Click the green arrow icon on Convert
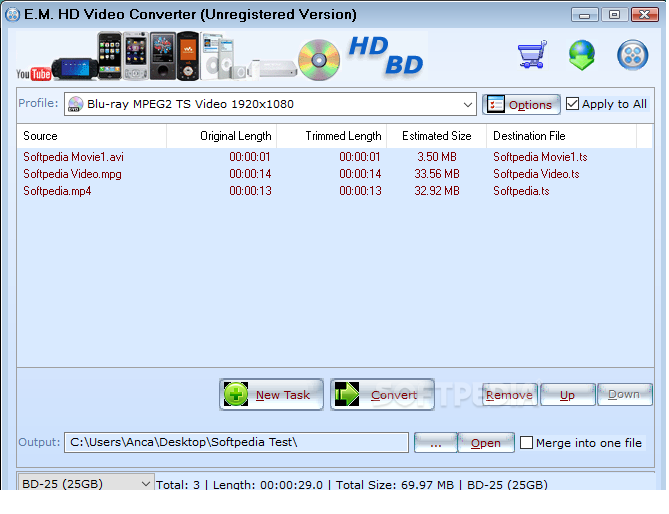The image size is (669, 514). 347,394
